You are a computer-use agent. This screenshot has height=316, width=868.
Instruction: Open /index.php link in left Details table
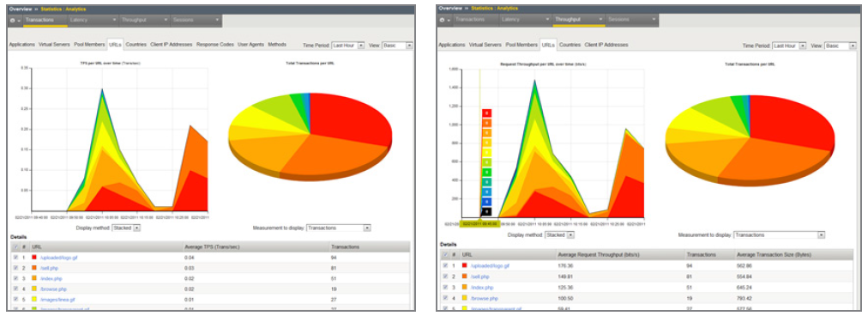click(x=51, y=279)
